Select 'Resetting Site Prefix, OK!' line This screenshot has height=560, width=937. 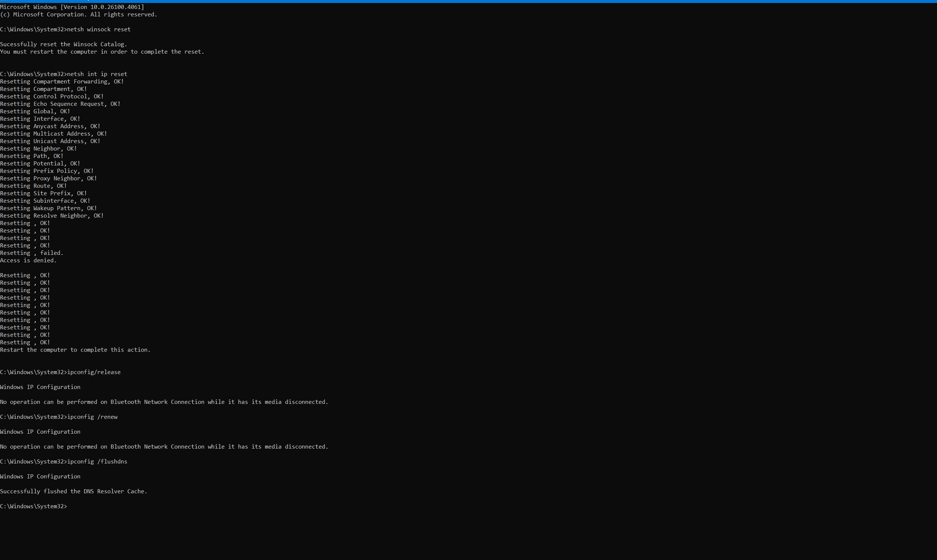point(43,193)
